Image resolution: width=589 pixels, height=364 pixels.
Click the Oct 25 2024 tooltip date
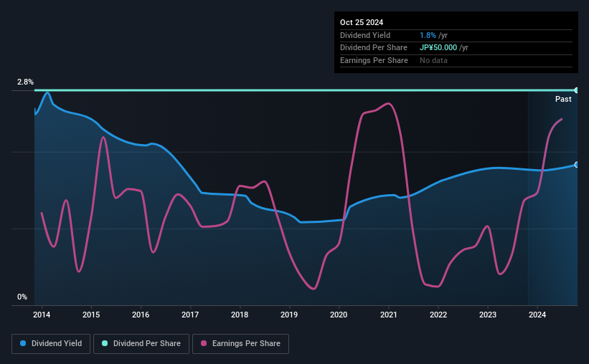[x=362, y=22]
